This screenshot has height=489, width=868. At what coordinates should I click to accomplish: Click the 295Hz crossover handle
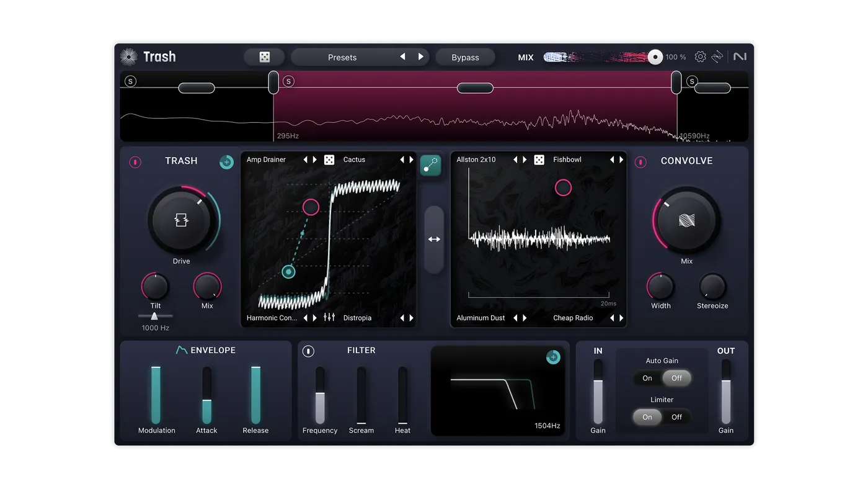tap(273, 83)
